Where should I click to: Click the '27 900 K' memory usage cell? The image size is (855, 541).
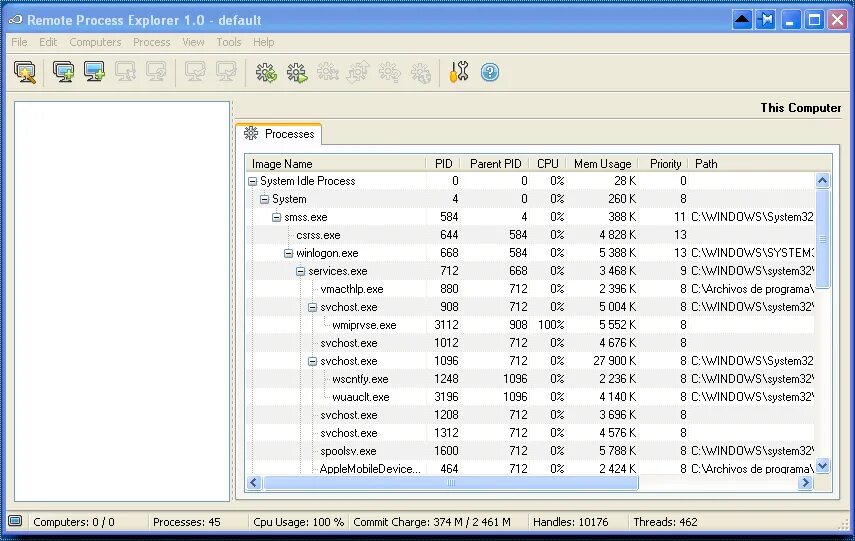pos(615,361)
